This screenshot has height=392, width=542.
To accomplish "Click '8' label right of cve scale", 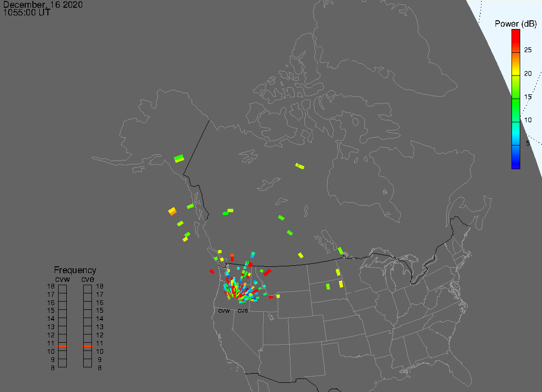I will click(x=100, y=368).
